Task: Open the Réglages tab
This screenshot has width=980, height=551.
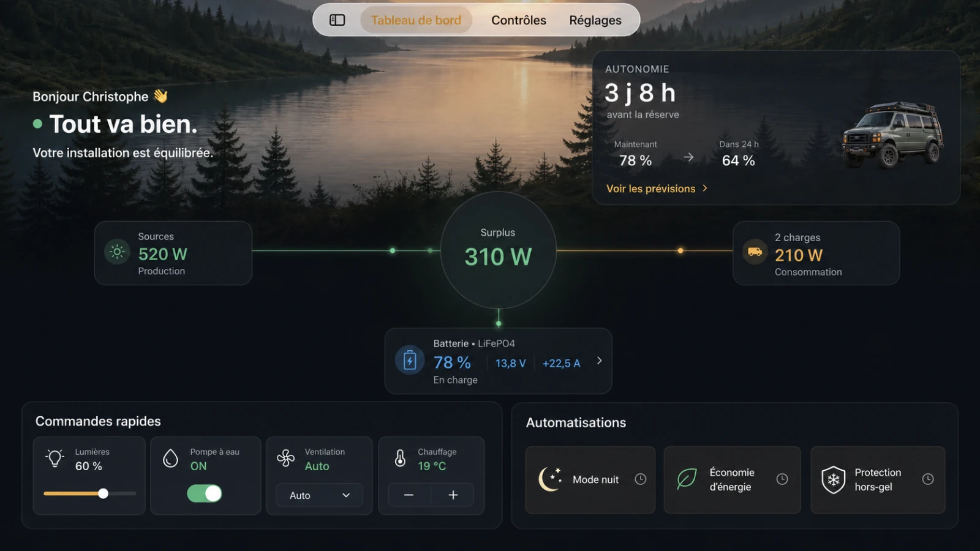Action: point(595,20)
